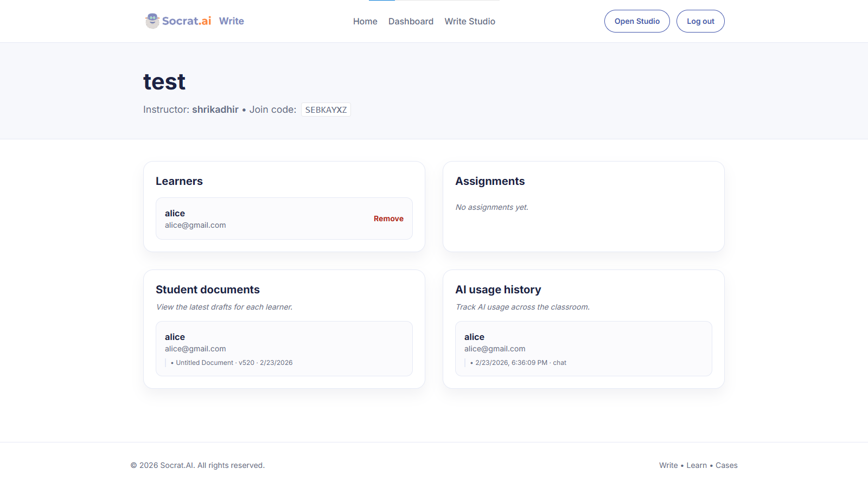Screen dimensions: 868x488
Task: Click the instructor name shrikadhir
Action: pyautogui.click(x=215, y=110)
